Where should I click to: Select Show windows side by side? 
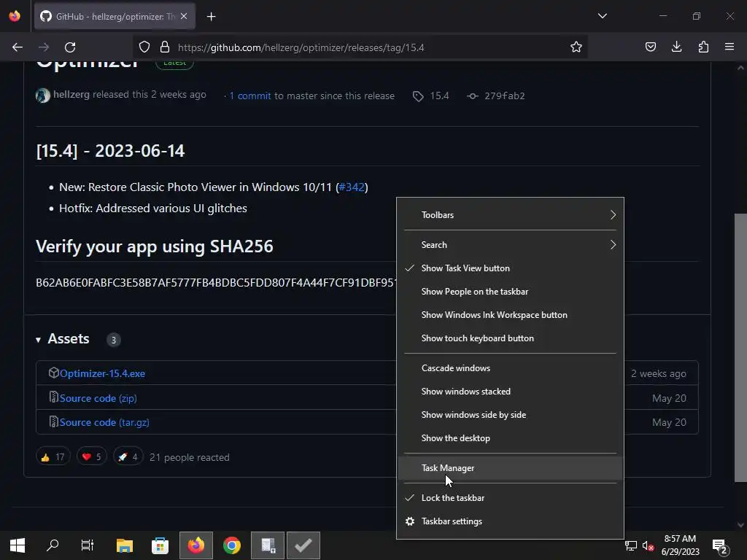point(510,415)
